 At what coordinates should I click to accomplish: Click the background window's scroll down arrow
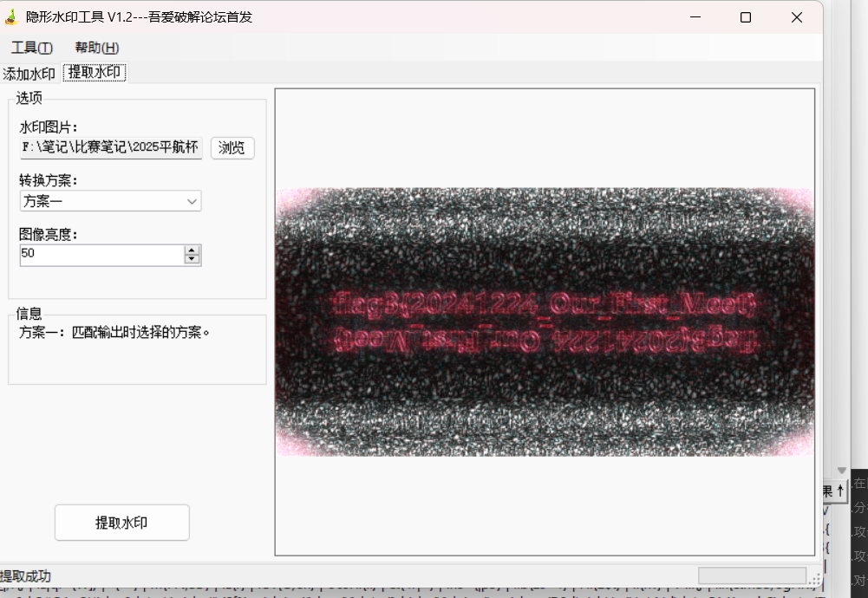840,470
